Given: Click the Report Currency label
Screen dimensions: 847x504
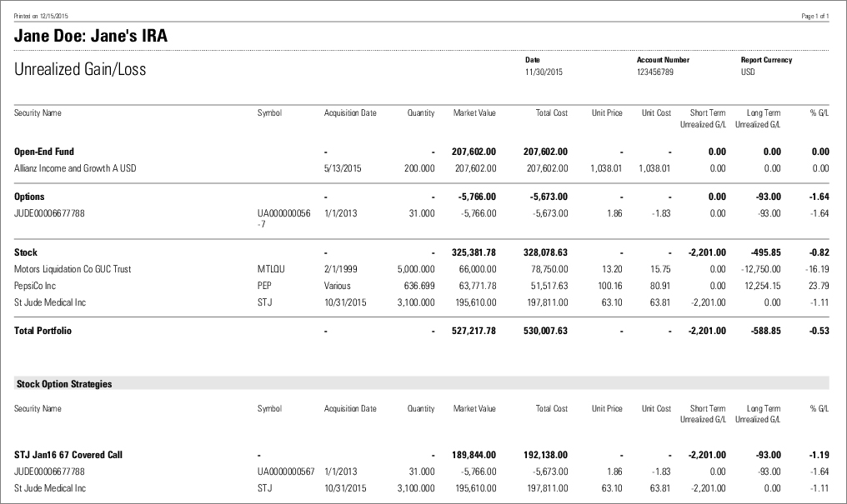Looking at the screenshot, I should 766,60.
